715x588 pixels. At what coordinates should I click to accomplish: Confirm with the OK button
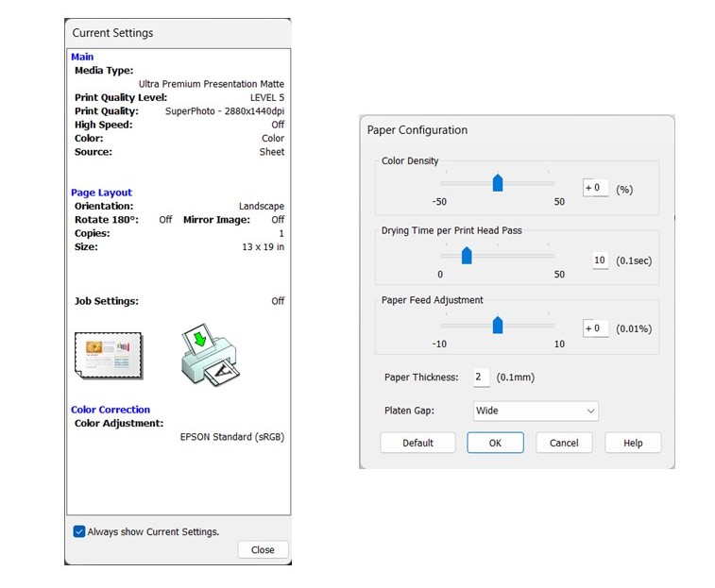(495, 443)
